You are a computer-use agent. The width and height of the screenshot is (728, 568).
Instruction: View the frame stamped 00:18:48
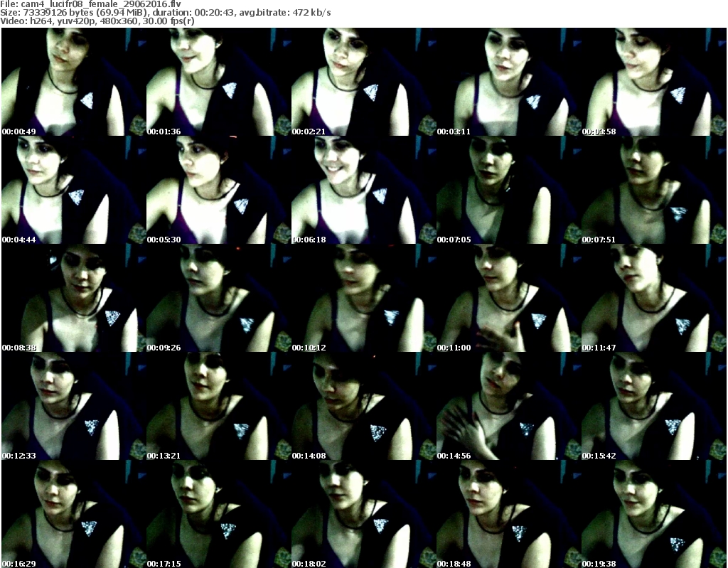click(x=508, y=514)
